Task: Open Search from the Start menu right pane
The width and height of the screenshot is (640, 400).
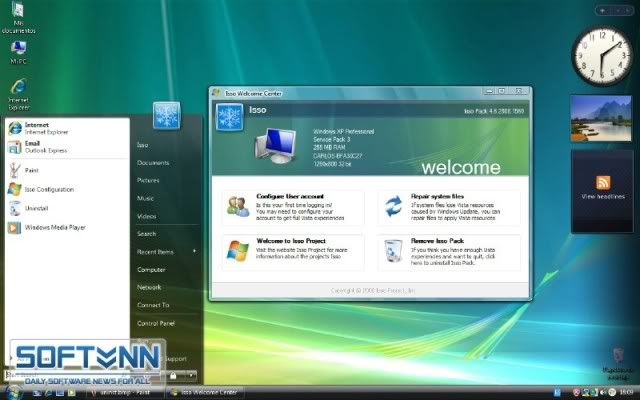Action: [147, 234]
